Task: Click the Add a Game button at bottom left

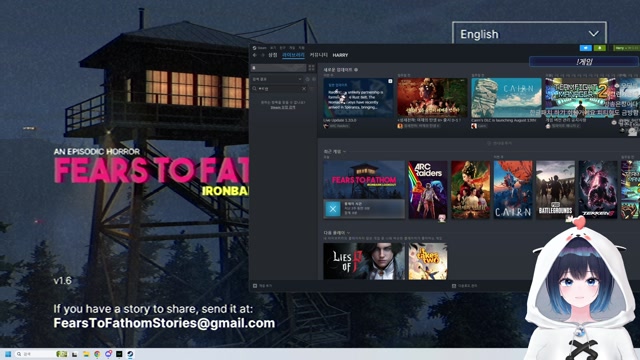Action: pyautogui.click(x=263, y=286)
